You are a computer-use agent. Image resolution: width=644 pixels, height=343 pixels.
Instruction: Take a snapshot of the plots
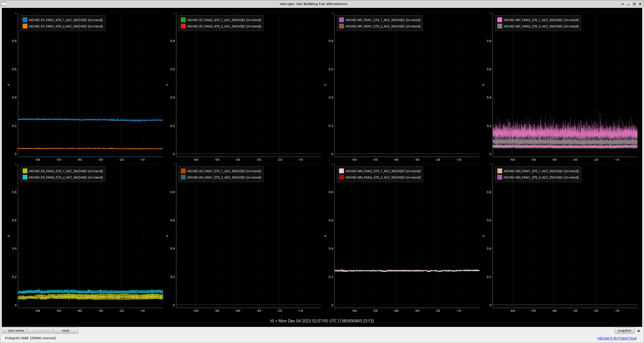click(x=624, y=331)
